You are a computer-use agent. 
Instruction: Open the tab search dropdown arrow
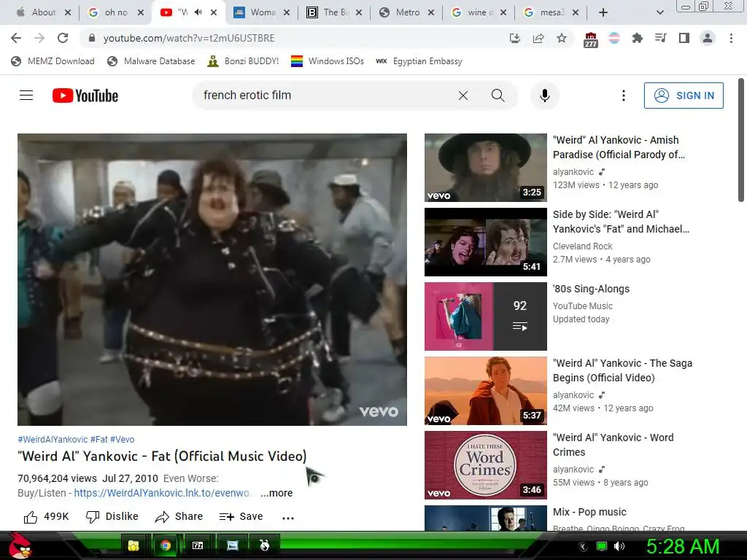tap(659, 12)
